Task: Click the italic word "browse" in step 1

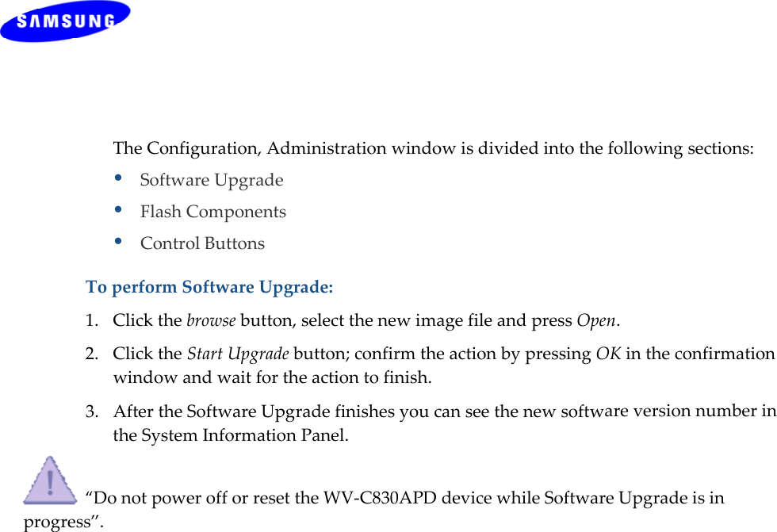Action: pos(210,321)
